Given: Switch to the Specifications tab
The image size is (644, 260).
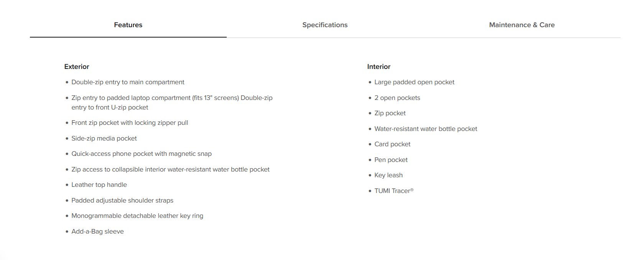Looking at the screenshot, I should [x=325, y=25].
